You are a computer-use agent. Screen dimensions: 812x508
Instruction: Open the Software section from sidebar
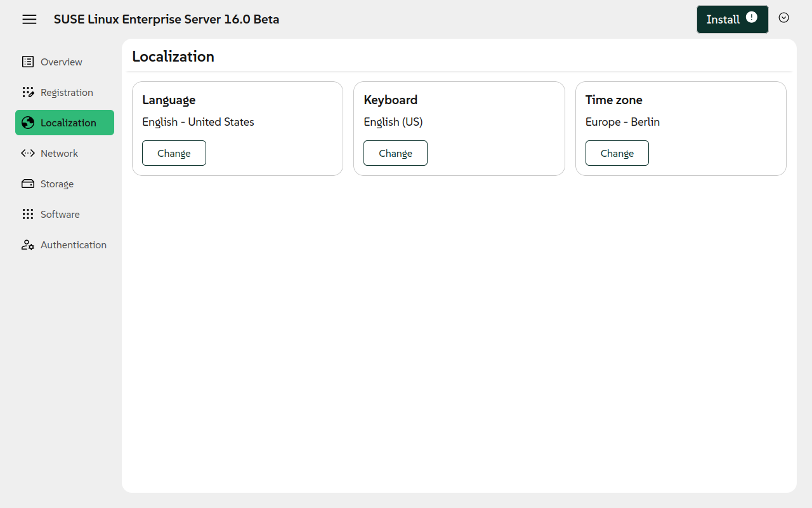(x=60, y=214)
